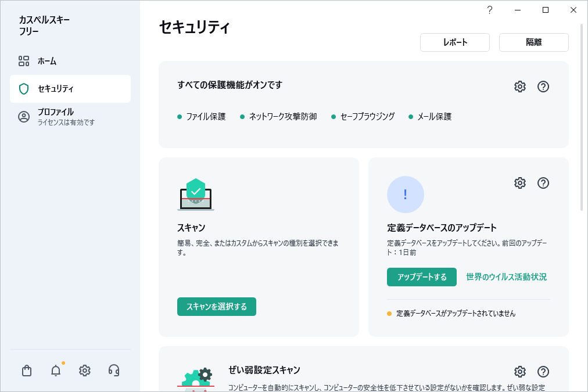
Task: Click the 隔離 button
Action: (533, 42)
